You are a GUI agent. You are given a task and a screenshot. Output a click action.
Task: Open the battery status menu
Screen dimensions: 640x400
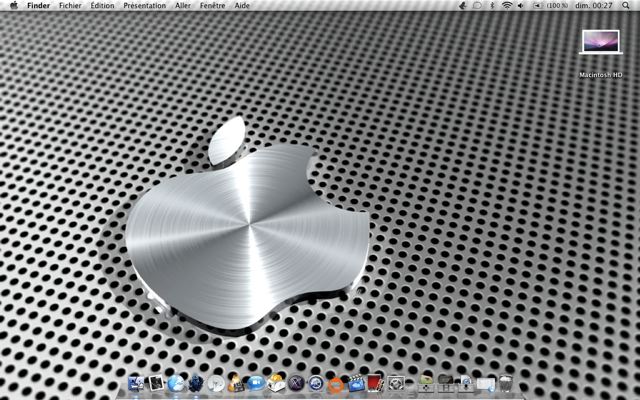[x=539, y=6]
